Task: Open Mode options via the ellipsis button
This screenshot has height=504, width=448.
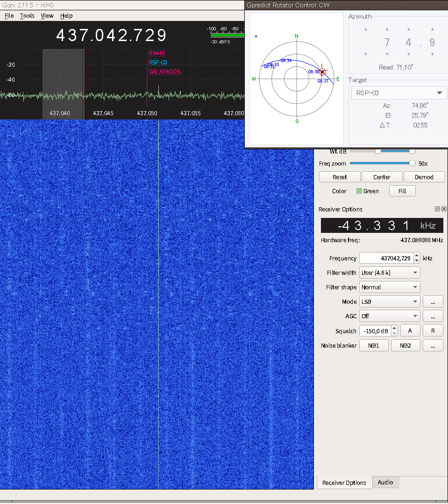Action: click(433, 301)
